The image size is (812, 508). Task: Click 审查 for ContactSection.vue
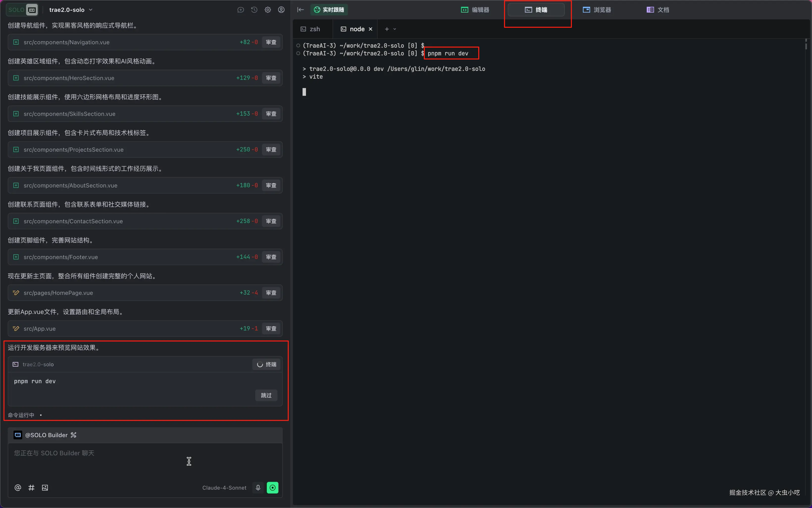(x=271, y=221)
